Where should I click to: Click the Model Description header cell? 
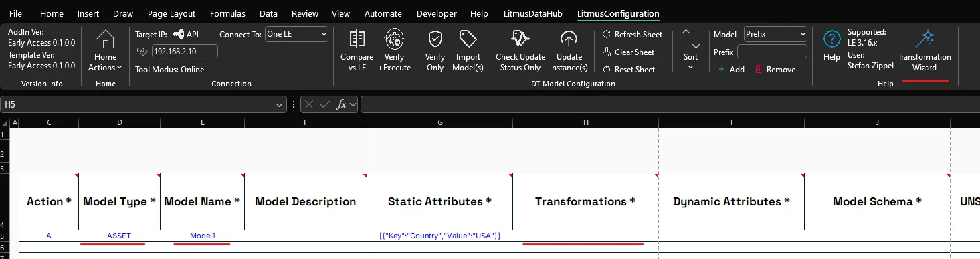click(306, 201)
